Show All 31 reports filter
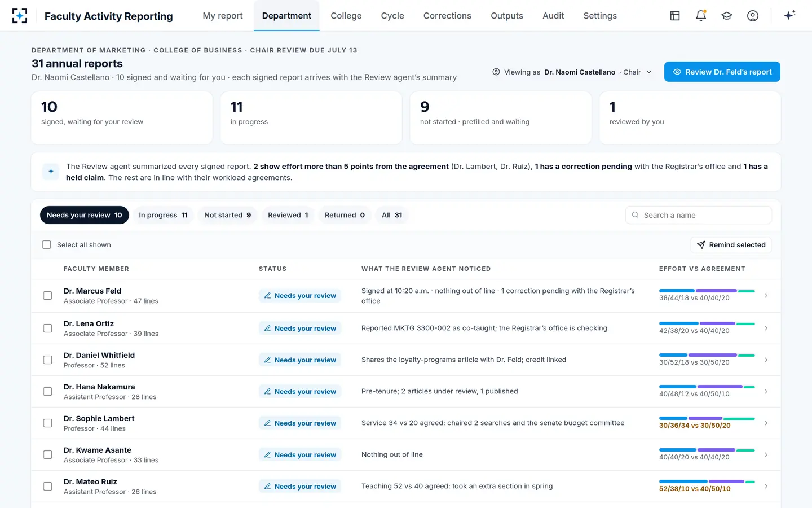This screenshot has height=508, width=812. point(392,215)
